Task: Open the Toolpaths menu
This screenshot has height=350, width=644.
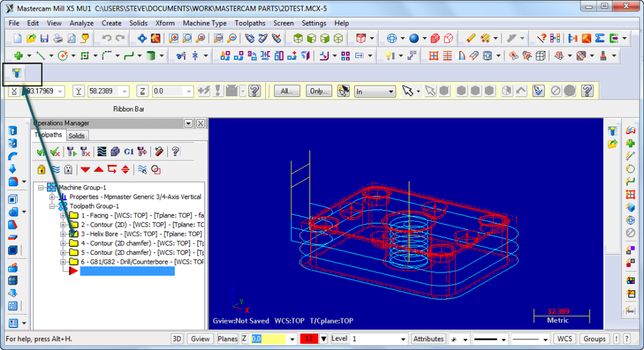Action: pyautogui.click(x=250, y=23)
